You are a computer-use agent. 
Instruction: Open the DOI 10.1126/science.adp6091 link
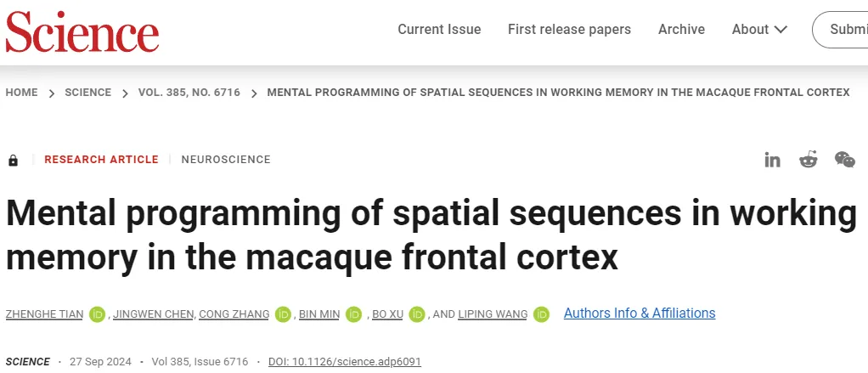[345, 362]
